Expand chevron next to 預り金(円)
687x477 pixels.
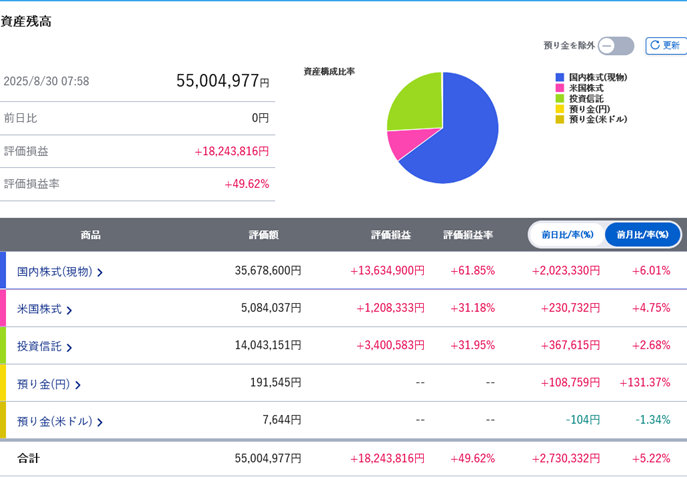click(x=78, y=385)
